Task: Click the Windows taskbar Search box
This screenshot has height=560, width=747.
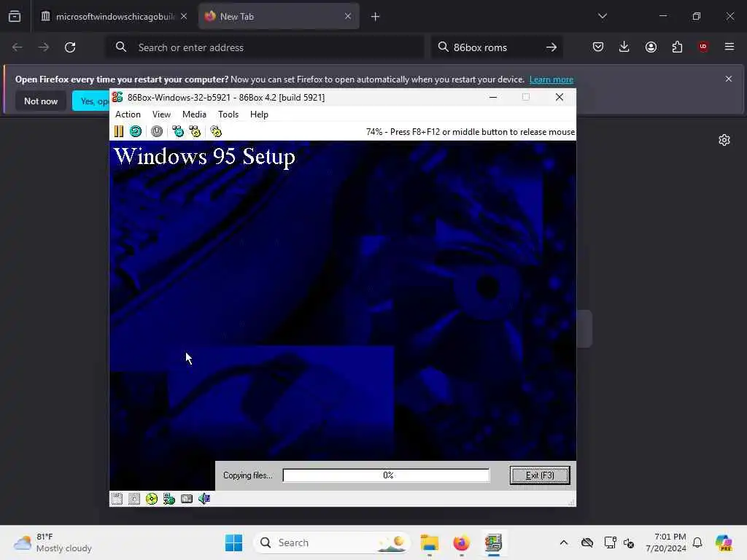Action: pos(332,542)
